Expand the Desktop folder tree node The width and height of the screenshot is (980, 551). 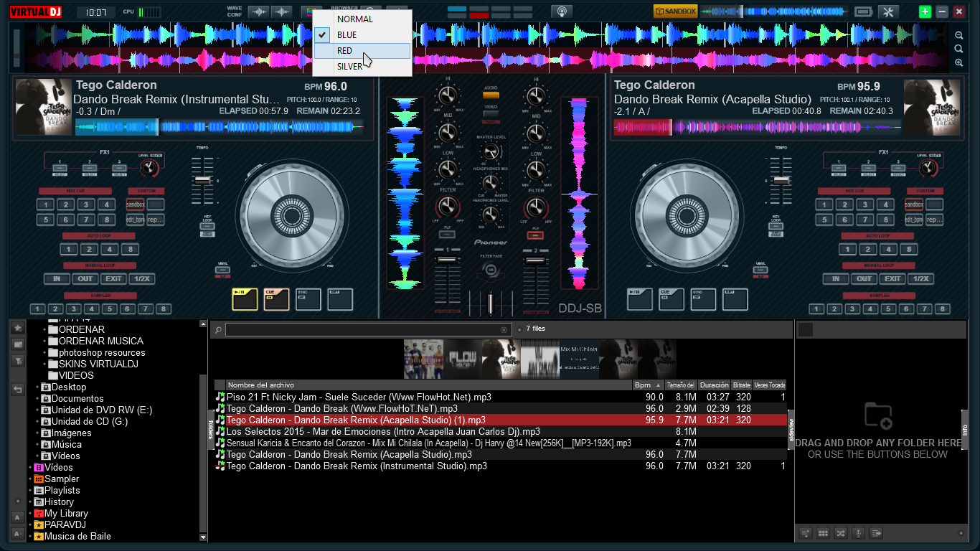37,387
